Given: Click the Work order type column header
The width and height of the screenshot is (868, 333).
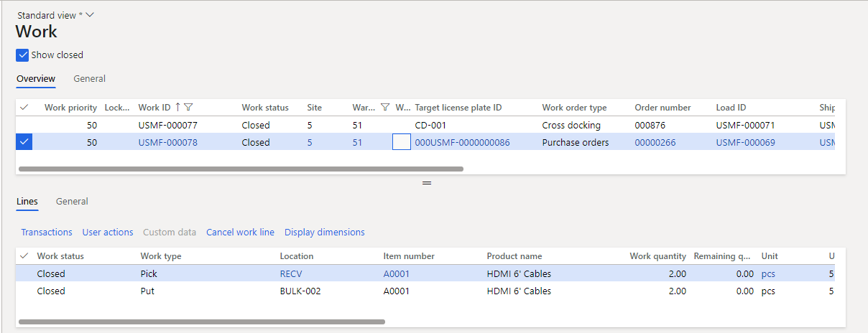Looking at the screenshot, I should (x=574, y=108).
